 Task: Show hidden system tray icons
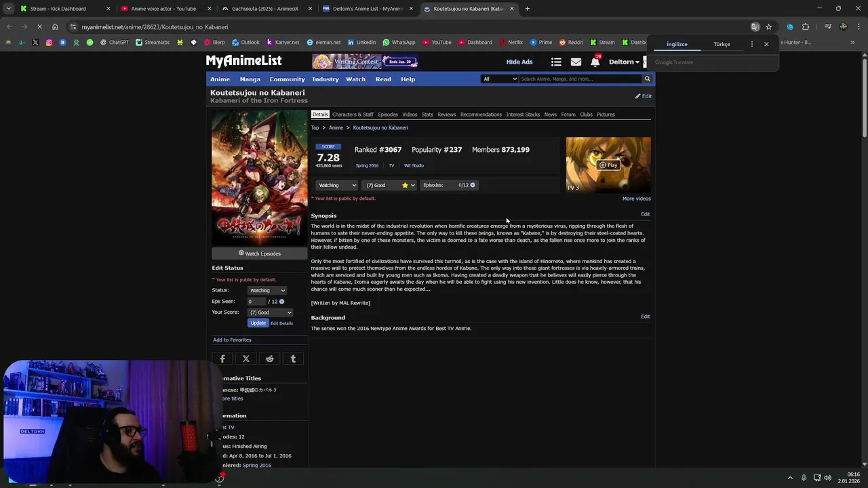pos(790,478)
